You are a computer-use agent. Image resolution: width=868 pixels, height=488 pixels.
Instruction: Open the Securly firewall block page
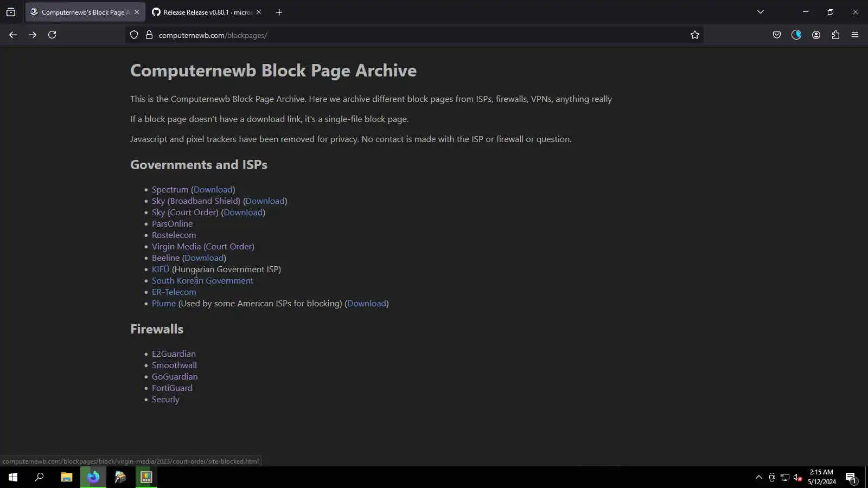coord(165,399)
